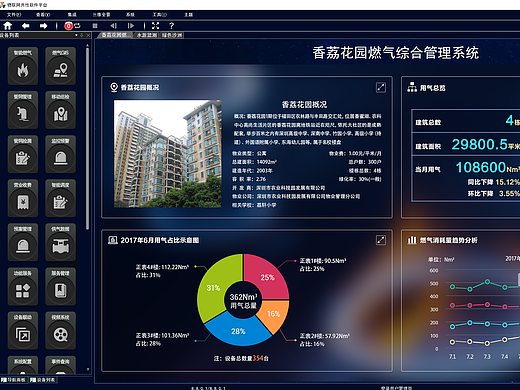
Task: Close the device list panel
Action: (x=88, y=35)
